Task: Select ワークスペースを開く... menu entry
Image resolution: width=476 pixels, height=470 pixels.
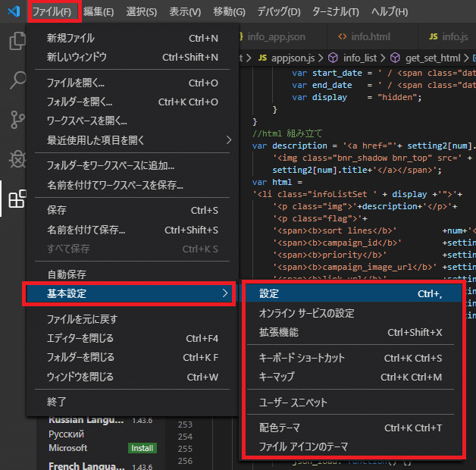Action: (133, 121)
